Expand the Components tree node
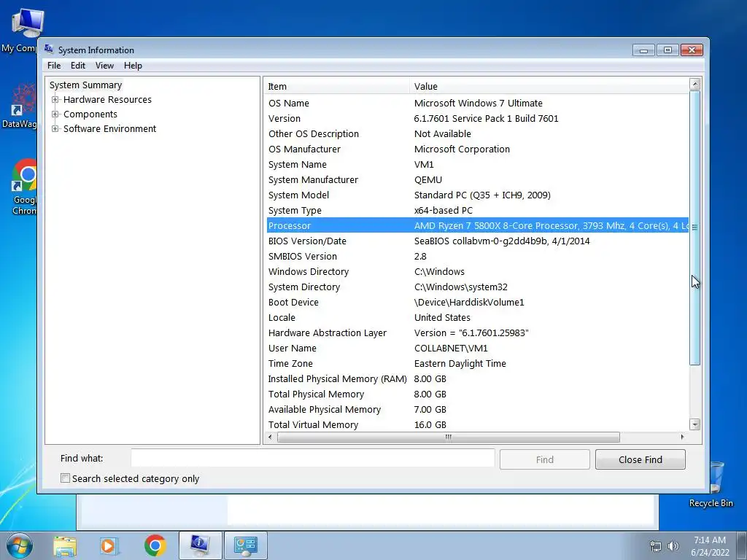 [x=55, y=114]
